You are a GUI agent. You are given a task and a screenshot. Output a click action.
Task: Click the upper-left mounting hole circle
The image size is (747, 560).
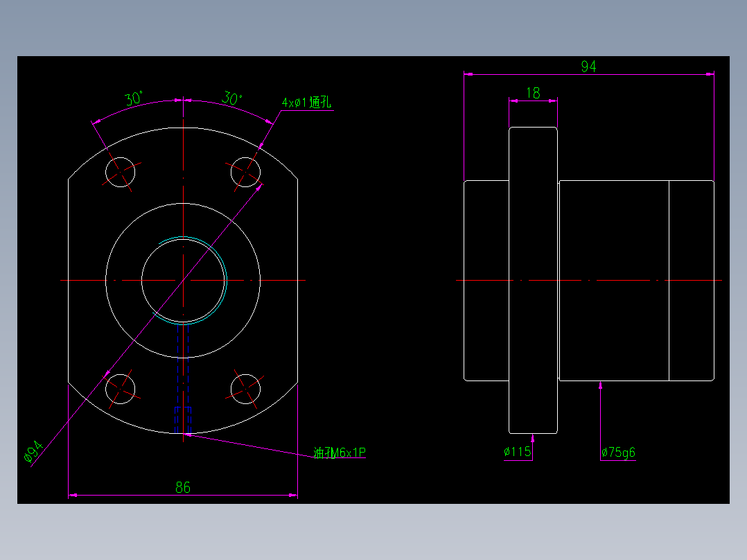[120, 172]
